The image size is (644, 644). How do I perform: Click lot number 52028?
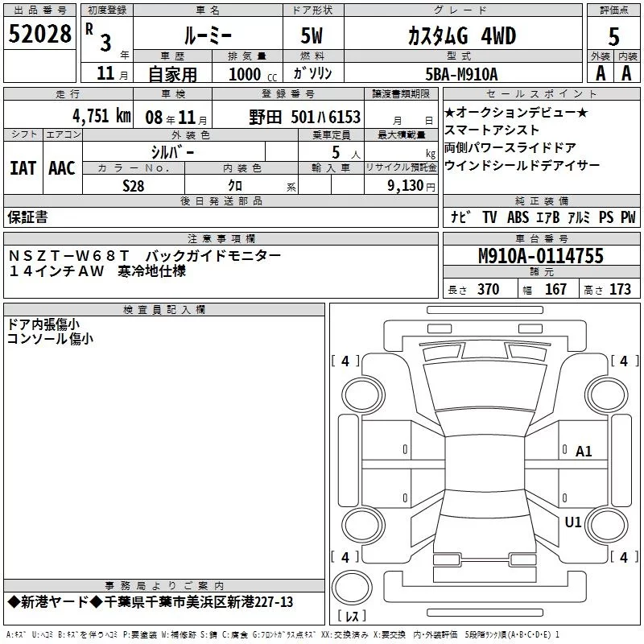point(39,34)
